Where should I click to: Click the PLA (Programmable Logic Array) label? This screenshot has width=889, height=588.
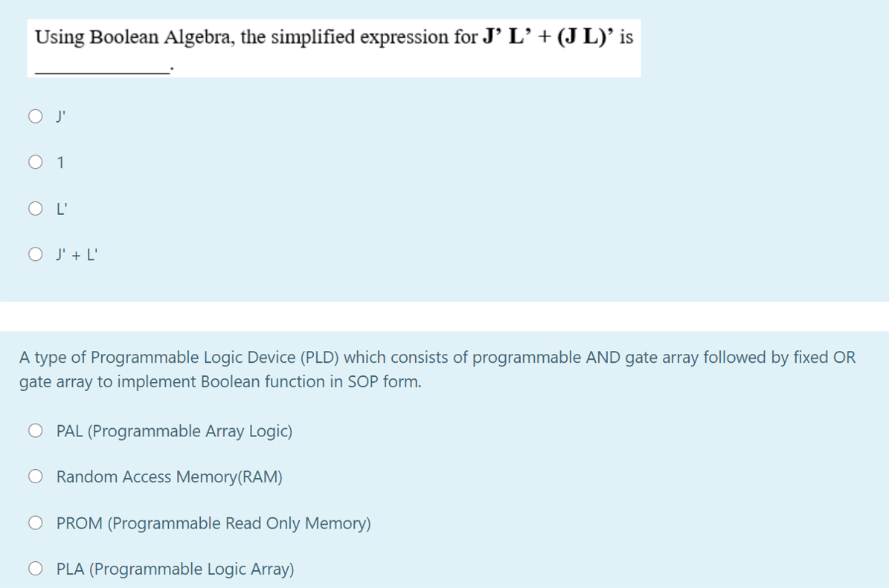click(x=175, y=569)
